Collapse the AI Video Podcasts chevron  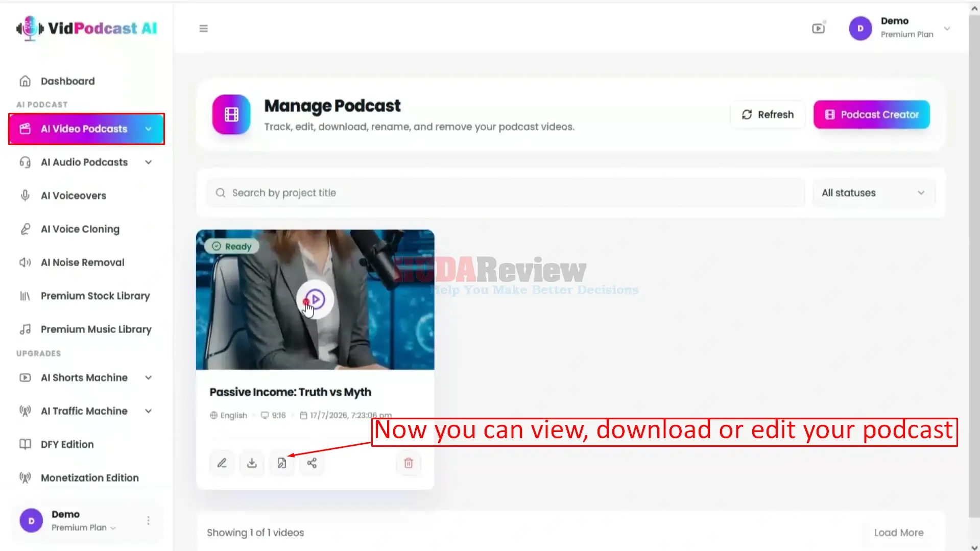(x=148, y=129)
